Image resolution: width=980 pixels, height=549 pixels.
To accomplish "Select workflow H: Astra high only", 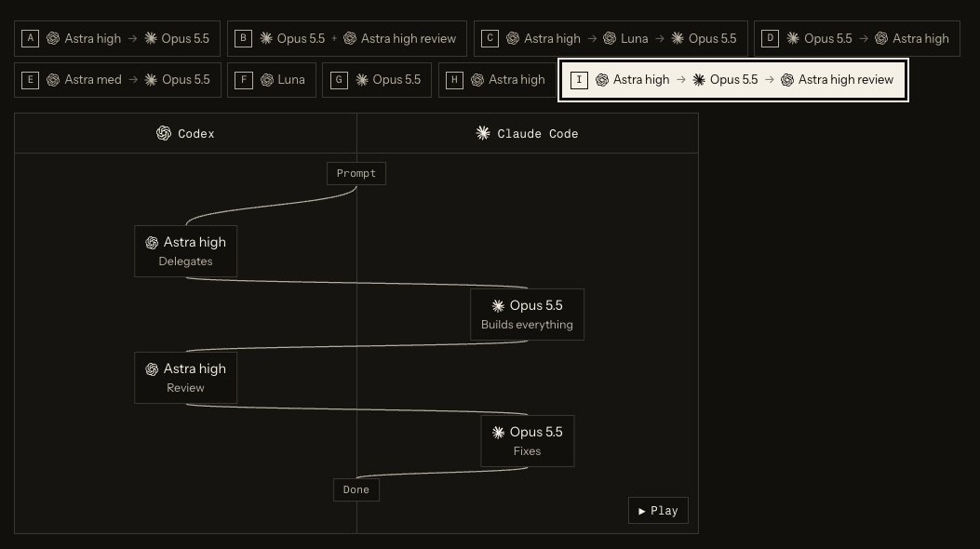I will [498, 80].
